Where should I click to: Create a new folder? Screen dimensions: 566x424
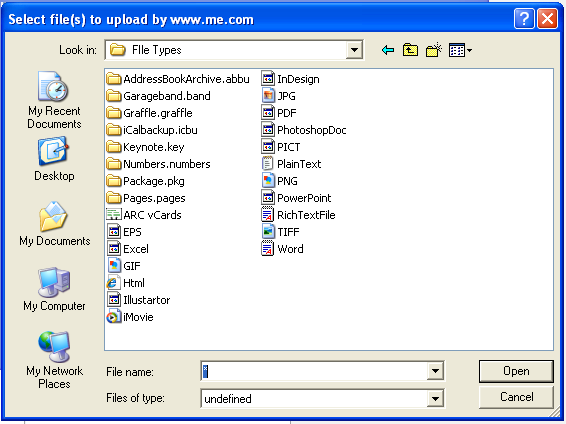click(434, 50)
